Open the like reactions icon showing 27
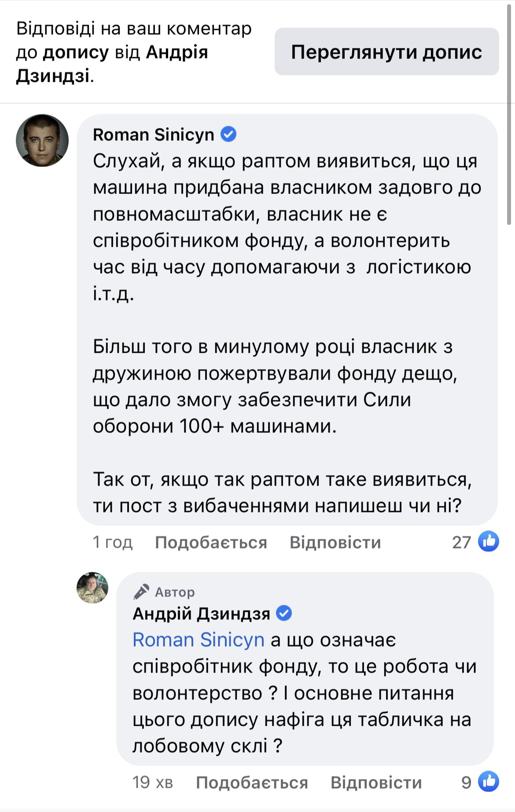 (489, 541)
